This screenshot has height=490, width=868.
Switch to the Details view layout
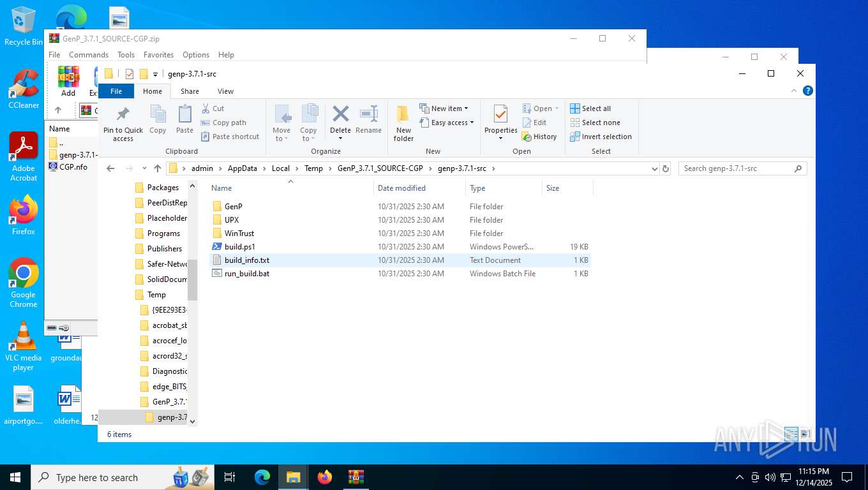791,434
